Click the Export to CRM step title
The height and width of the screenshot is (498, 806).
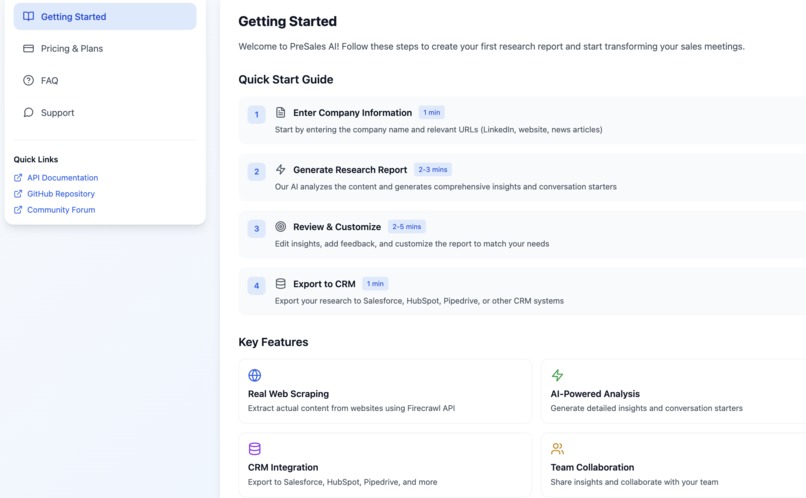click(324, 284)
